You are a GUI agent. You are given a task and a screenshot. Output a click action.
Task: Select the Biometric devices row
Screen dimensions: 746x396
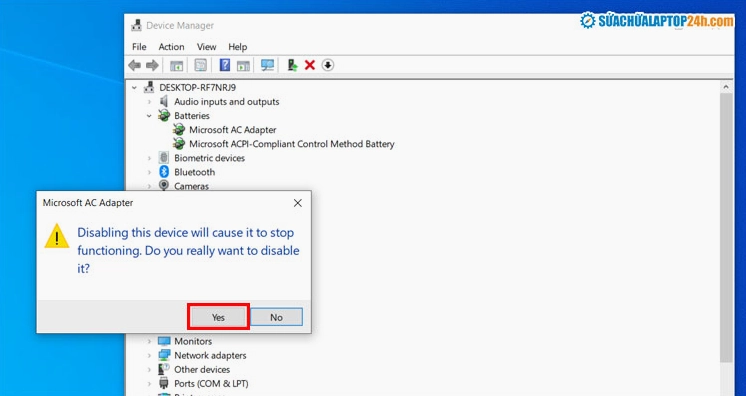[x=209, y=158]
